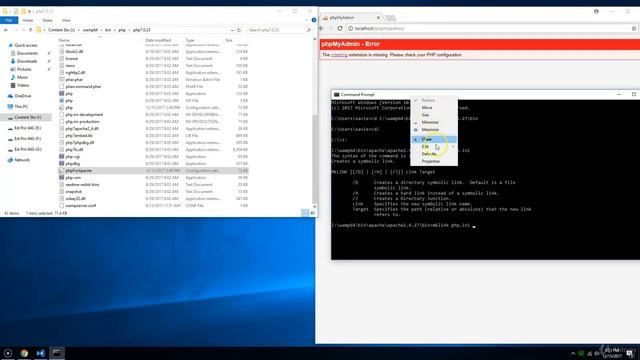The width and height of the screenshot is (640, 360).
Task: Refresh the Explorer folder view
Action: click(x=239, y=30)
